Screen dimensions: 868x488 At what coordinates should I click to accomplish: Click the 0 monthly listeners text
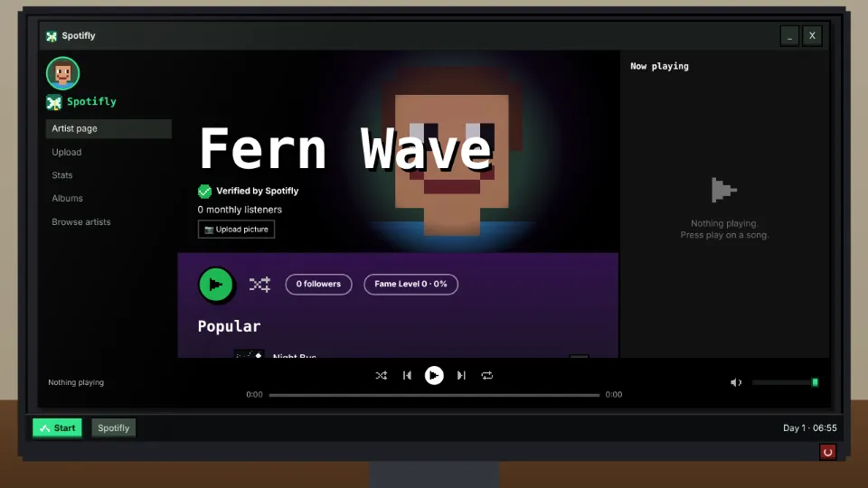click(x=240, y=210)
